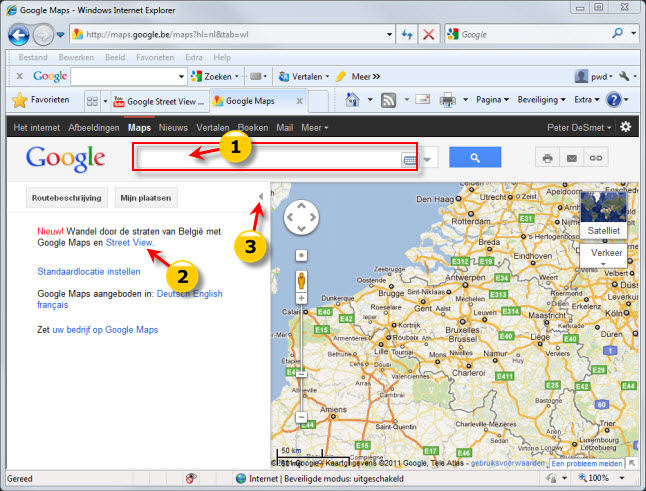Click the Vertalen toolbar button

pos(304,77)
